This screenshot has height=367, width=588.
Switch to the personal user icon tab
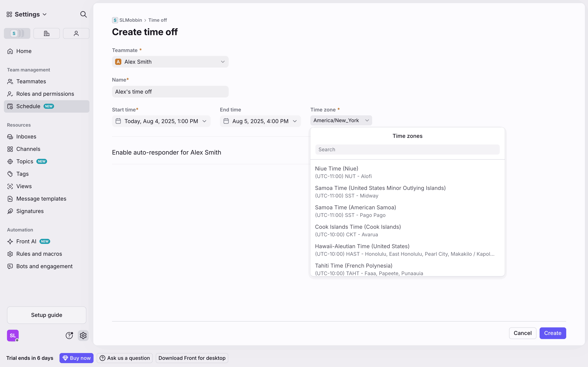76,33
